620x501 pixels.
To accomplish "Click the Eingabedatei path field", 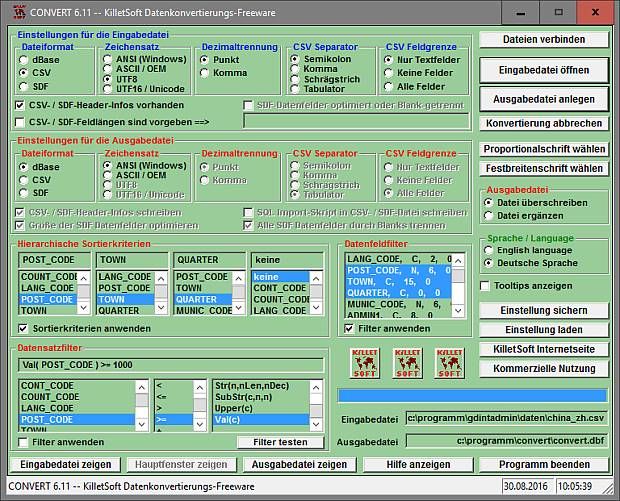I will click(507, 418).
